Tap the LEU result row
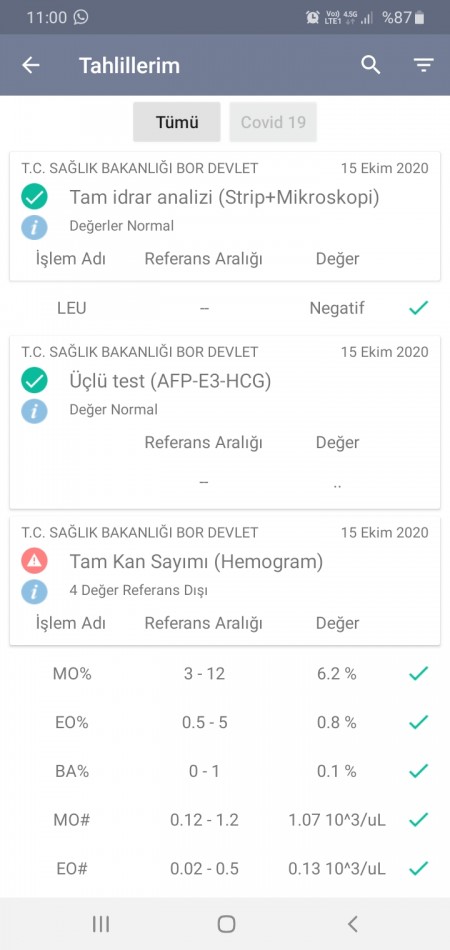This screenshot has height=950, width=450. (x=225, y=308)
